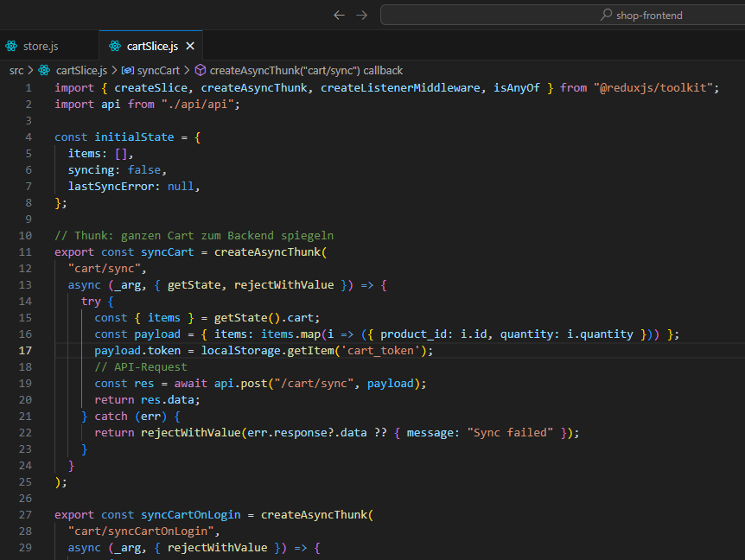Select the cartSlice.js editor tab
Viewport: 745px width, 560px height.
151,46
